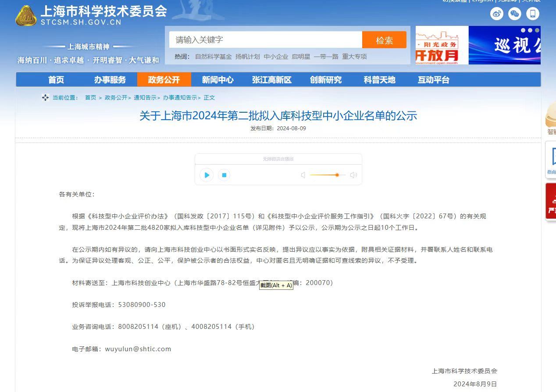The image size is (556, 392).
Task: Click the site emblem logo
Action: (x=26, y=16)
